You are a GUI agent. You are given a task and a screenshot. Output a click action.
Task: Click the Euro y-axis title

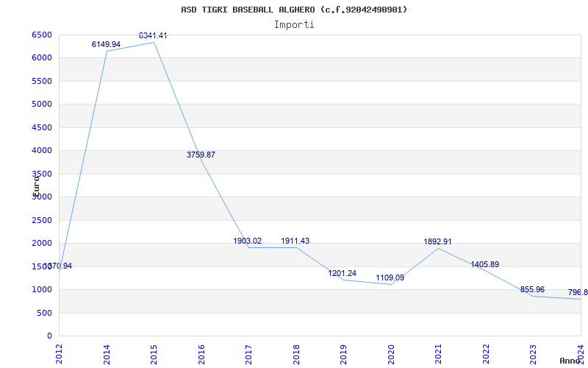[x=36, y=187]
